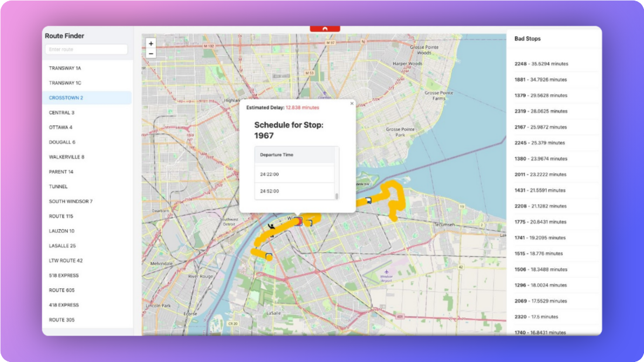
Task: Zoom out on the map
Action: [151, 53]
